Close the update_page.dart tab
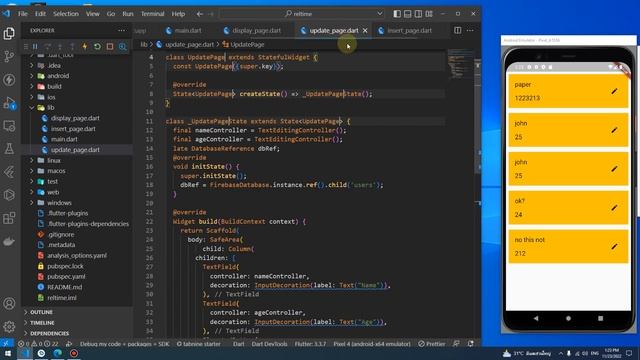 click(x=365, y=31)
